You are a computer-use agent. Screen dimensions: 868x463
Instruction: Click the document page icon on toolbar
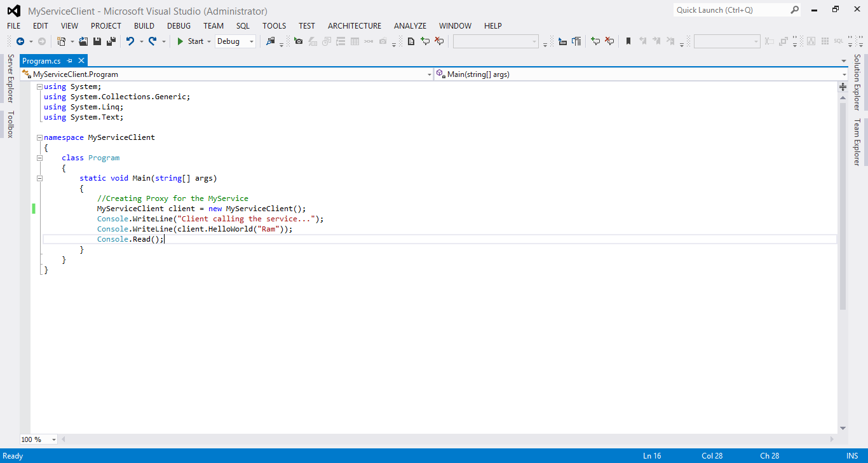click(411, 41)
